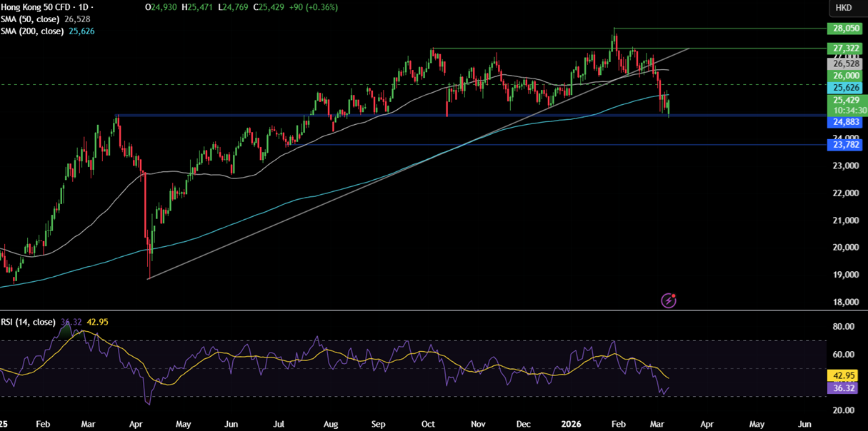Click the current price 25,429 countdown label
The image size is (868, 431).
(x=846, y=105)
